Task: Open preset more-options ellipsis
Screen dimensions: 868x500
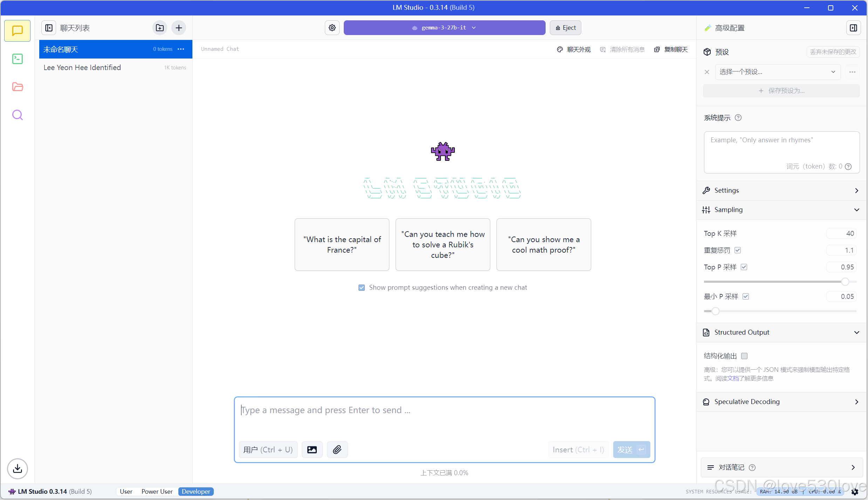Action: (852, 72)
